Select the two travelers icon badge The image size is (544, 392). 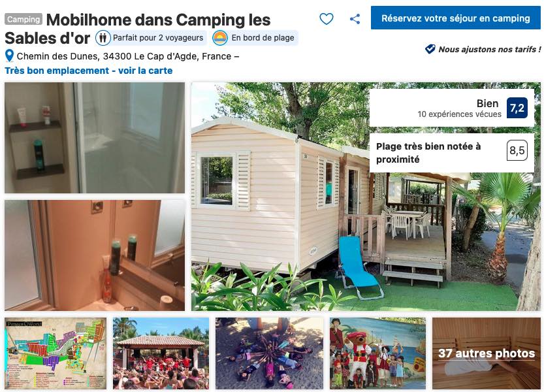click(x=103, y=37)
